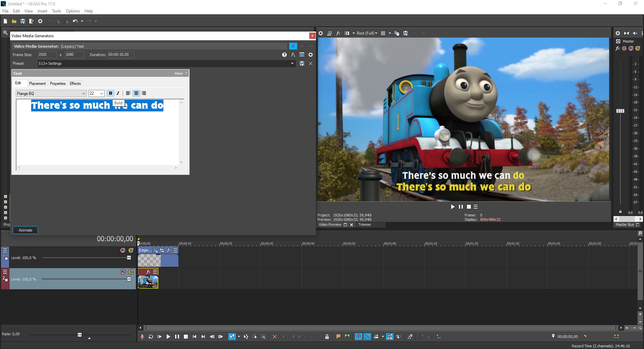Open the Insert menu
Screen dimensions: 644x349
tap(42, 11)
